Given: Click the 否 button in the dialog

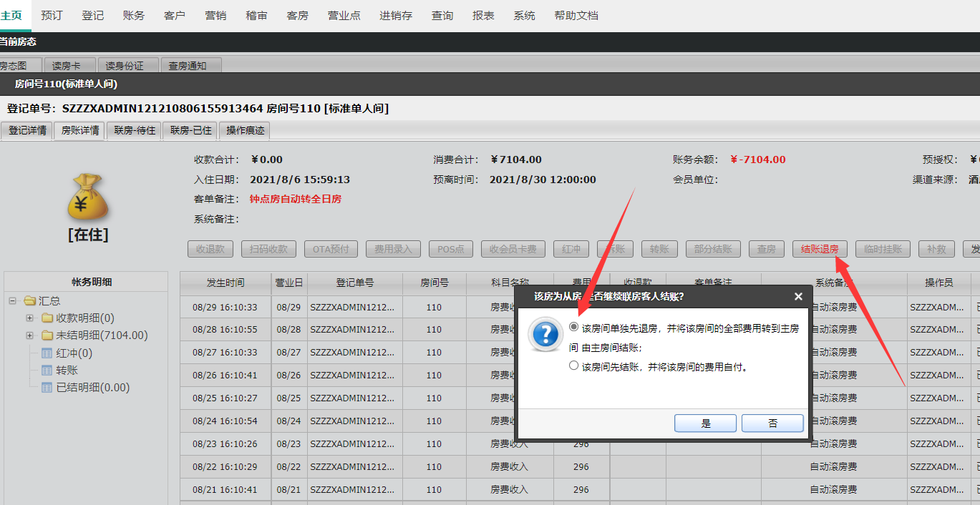Looking at the screenshot, I should pos(772,423).
